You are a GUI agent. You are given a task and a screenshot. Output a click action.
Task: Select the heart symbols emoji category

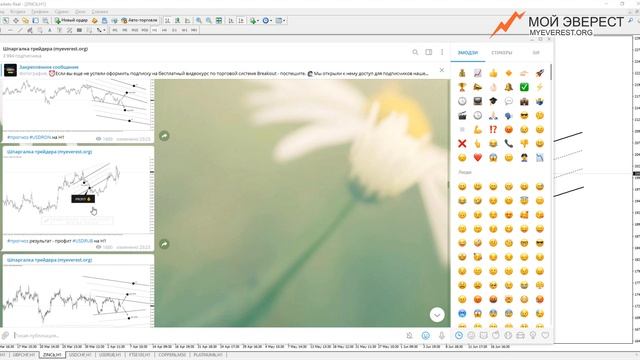(545, 336)
